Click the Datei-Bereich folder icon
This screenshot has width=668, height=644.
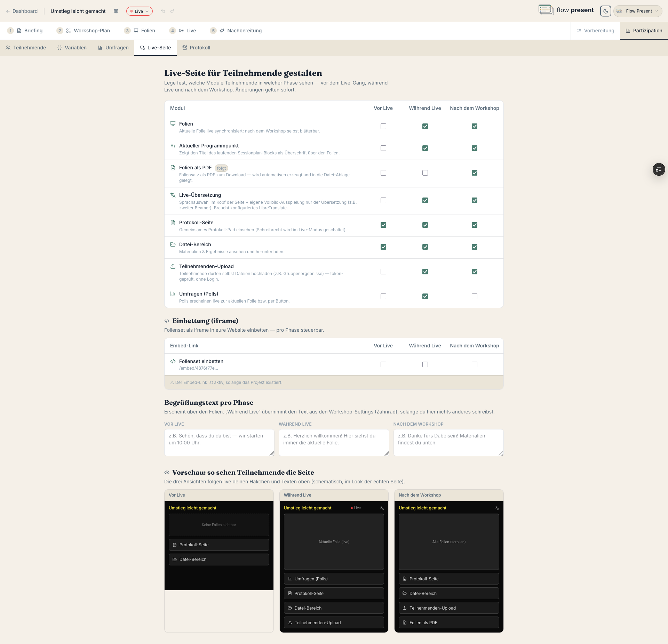[173, 244]
